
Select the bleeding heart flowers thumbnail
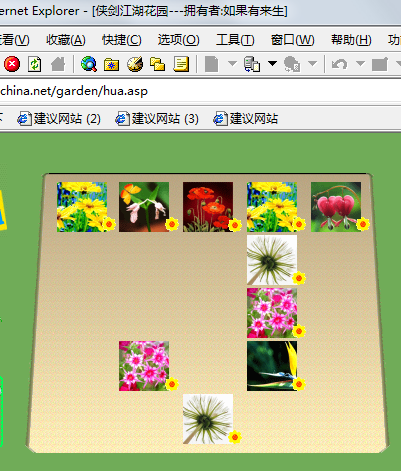[336, 207]
